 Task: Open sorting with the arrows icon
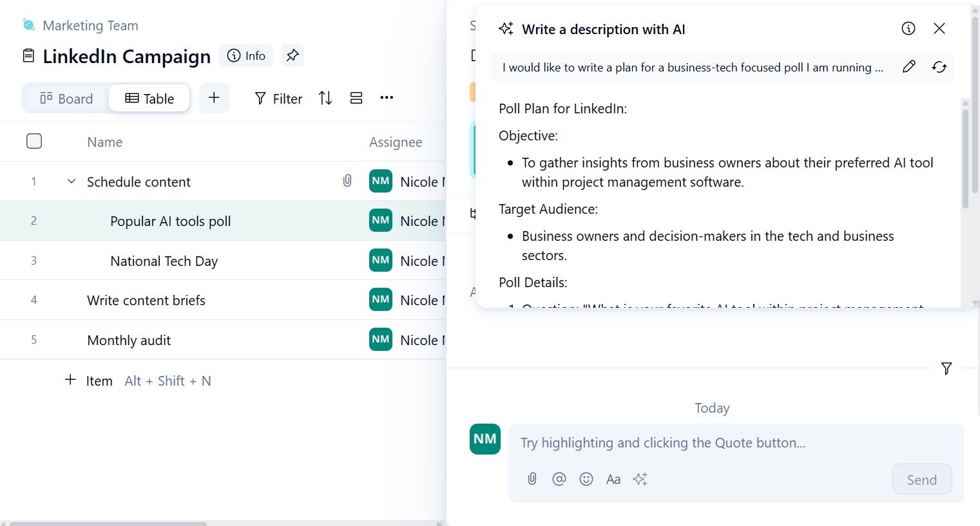pyautogui.click(x=325, y=98)
